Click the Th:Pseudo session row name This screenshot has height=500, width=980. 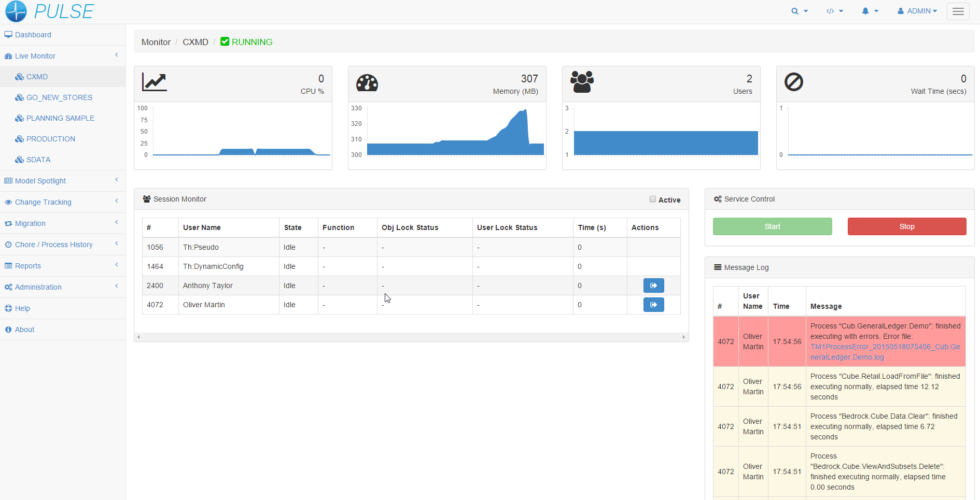click(201, 247)
